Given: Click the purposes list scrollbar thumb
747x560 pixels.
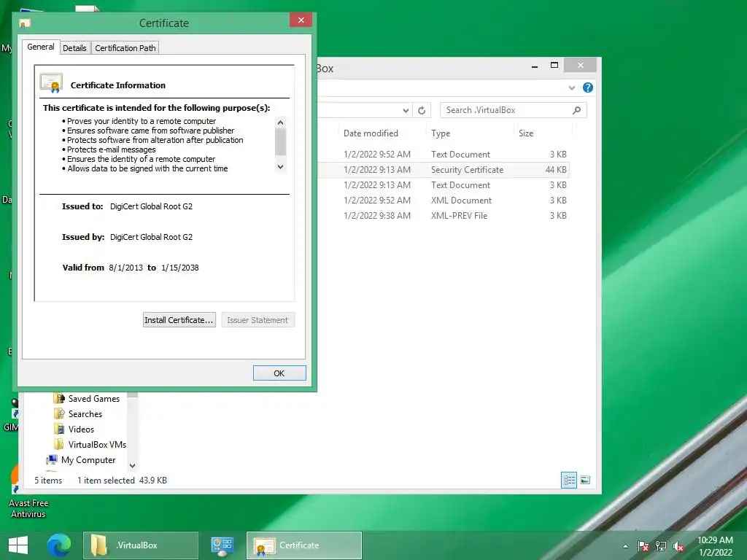Looking at the screenshot, I should click(281, 142).
